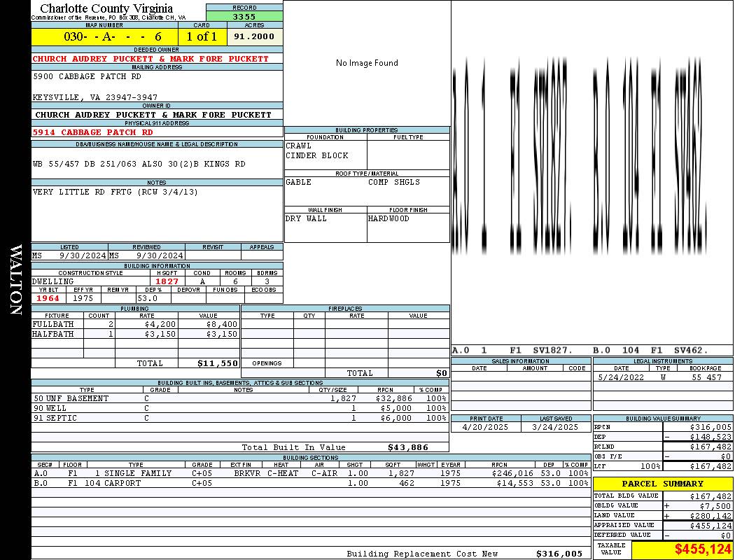Click the 50 UNF BASEMENT row
This screenshot has height=560, width=735.
point(240,399)
